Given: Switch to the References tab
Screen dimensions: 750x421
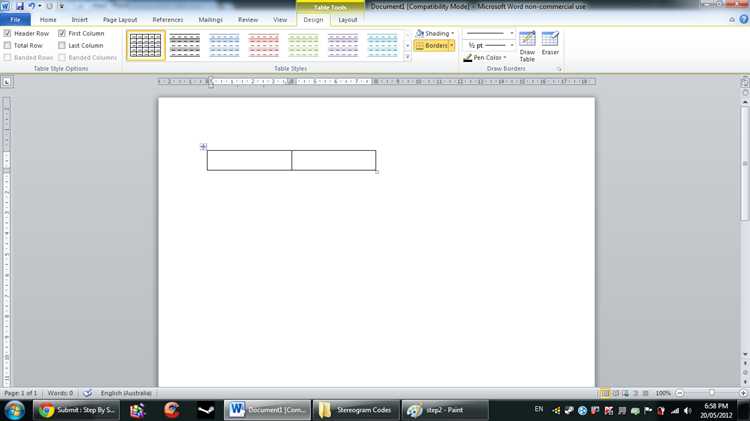Looking at the screenshot, I should tap(168, 20).
